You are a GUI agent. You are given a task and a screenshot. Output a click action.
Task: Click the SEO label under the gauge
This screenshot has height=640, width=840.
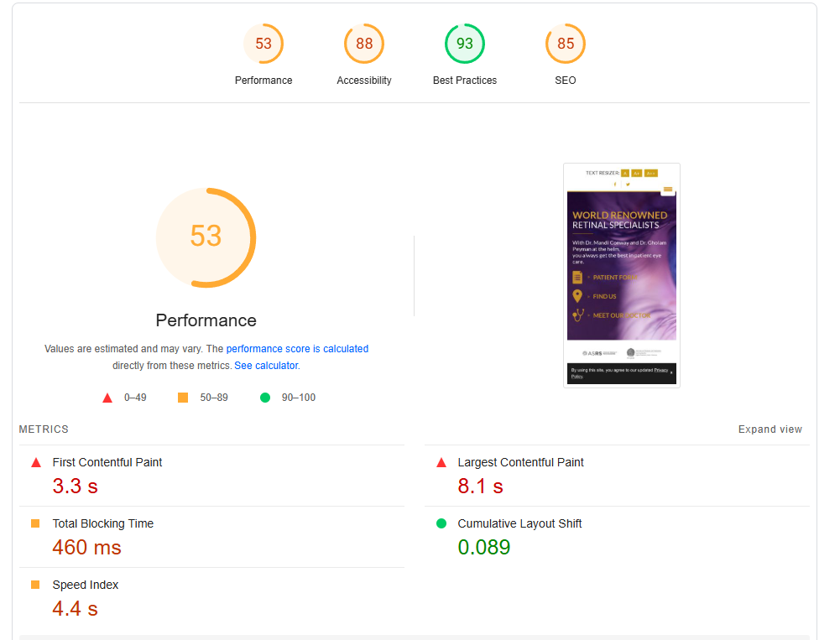tap(566, 81)
